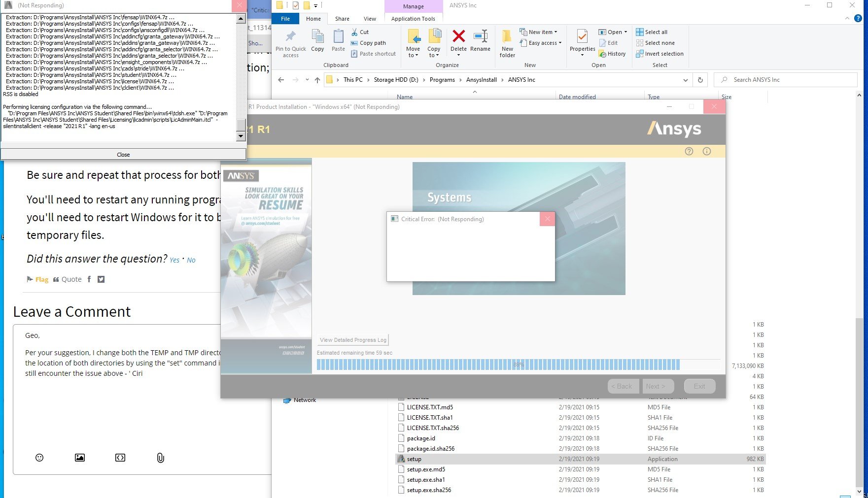Click Select all in ribbon

(x=652, y=32)
